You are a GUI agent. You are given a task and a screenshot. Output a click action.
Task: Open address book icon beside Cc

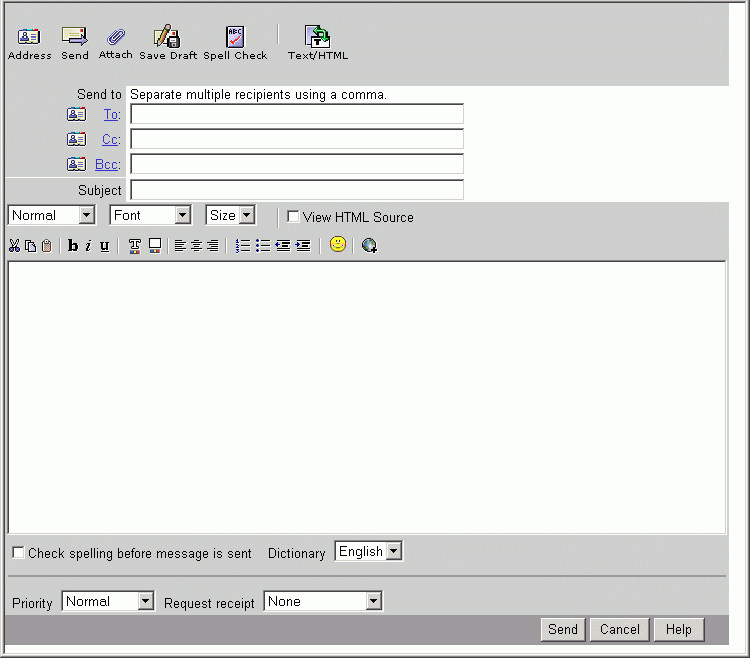click(x=77, y=139)
